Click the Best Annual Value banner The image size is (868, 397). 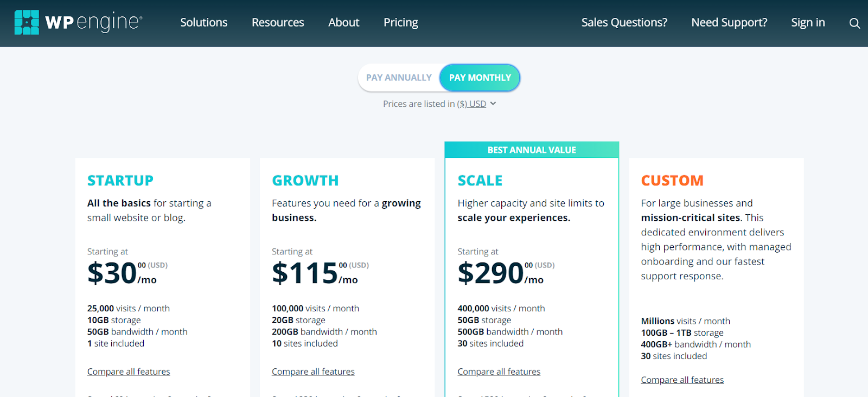(x=532, y=150)
